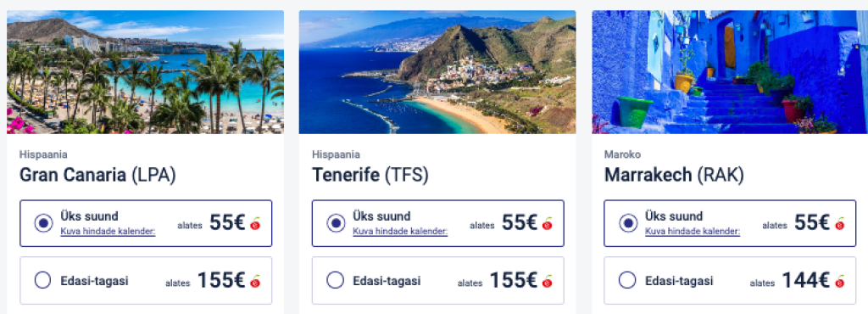
Task: Open the Gran Canaria beach photo
Action: click(145, 72)
